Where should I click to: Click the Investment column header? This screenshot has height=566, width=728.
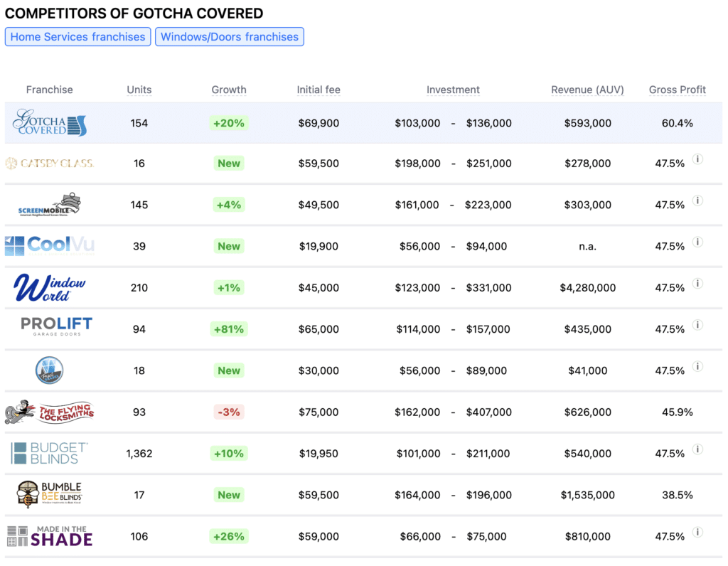click(453, 90)
